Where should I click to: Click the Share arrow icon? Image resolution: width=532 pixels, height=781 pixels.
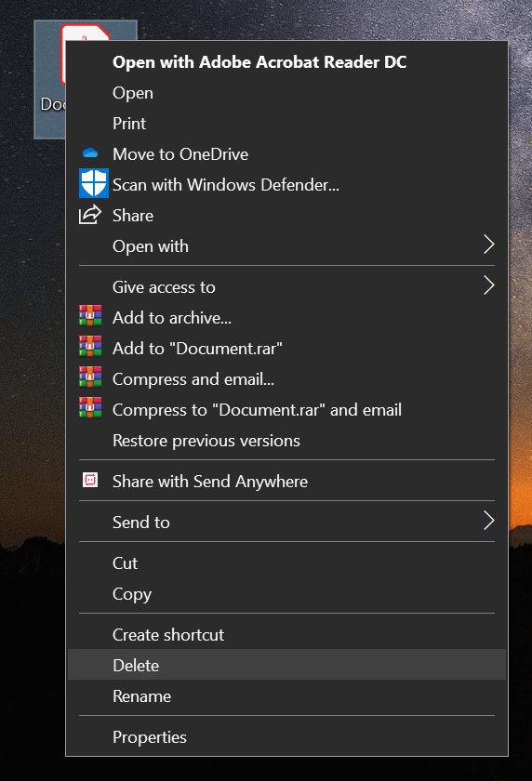click(90, 215)
